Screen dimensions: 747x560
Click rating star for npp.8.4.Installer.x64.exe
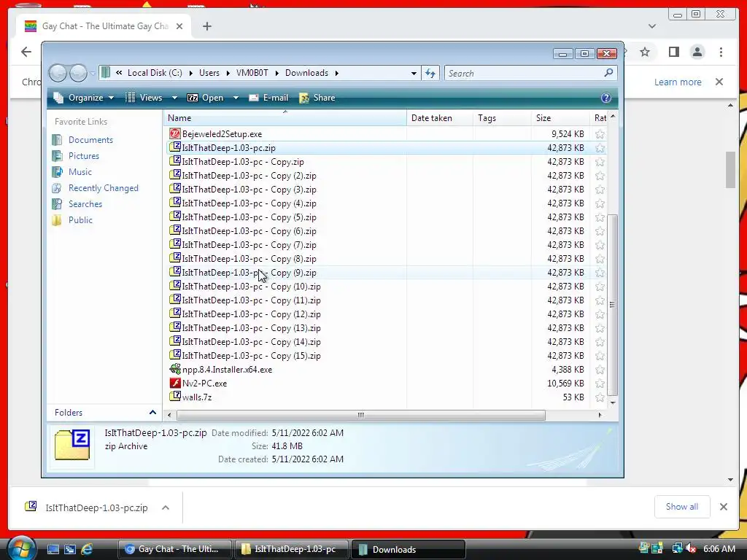tap(600, 370)
